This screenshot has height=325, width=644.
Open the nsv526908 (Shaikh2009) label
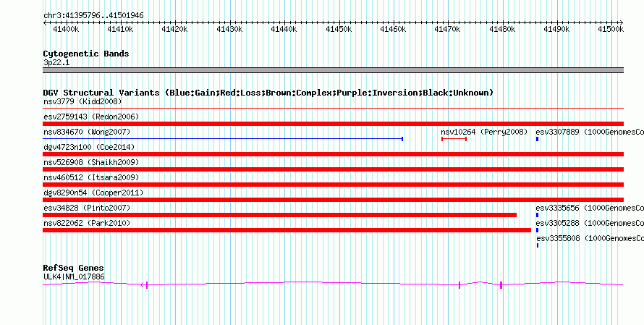(91, 162)
